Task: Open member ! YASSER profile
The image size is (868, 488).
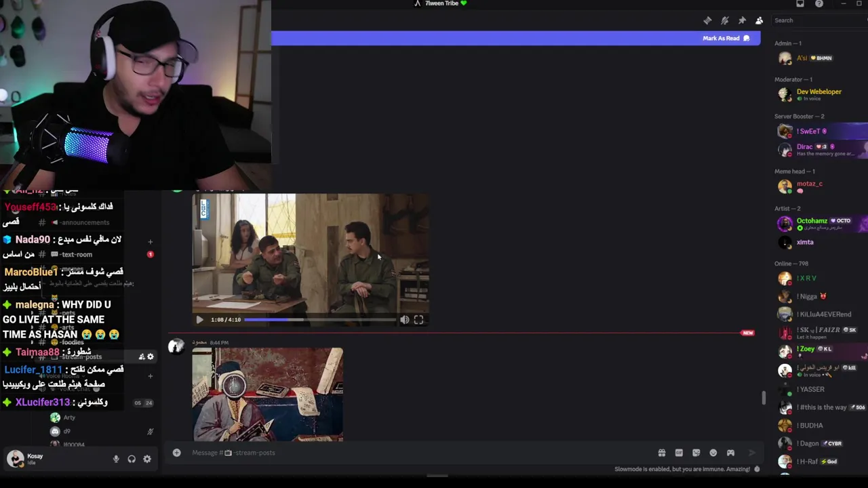Action: coord(810,389)
